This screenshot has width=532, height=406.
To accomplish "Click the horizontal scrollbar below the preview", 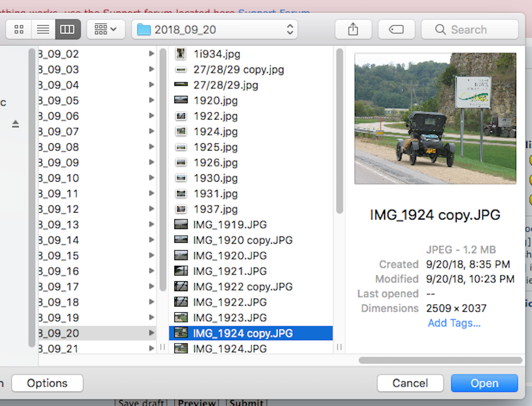I will pyautogui.click(x=440, y=361).
